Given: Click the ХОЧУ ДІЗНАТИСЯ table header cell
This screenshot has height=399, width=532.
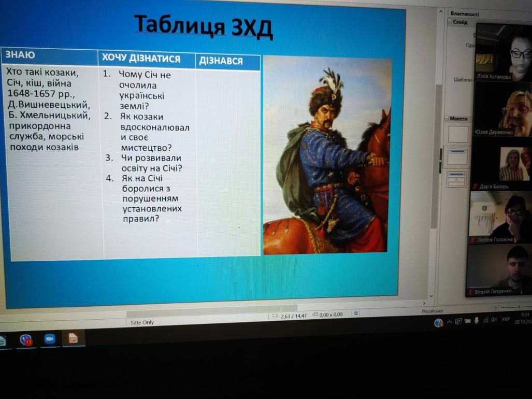Looking at the screenshot, I should (x=147, y=59).
